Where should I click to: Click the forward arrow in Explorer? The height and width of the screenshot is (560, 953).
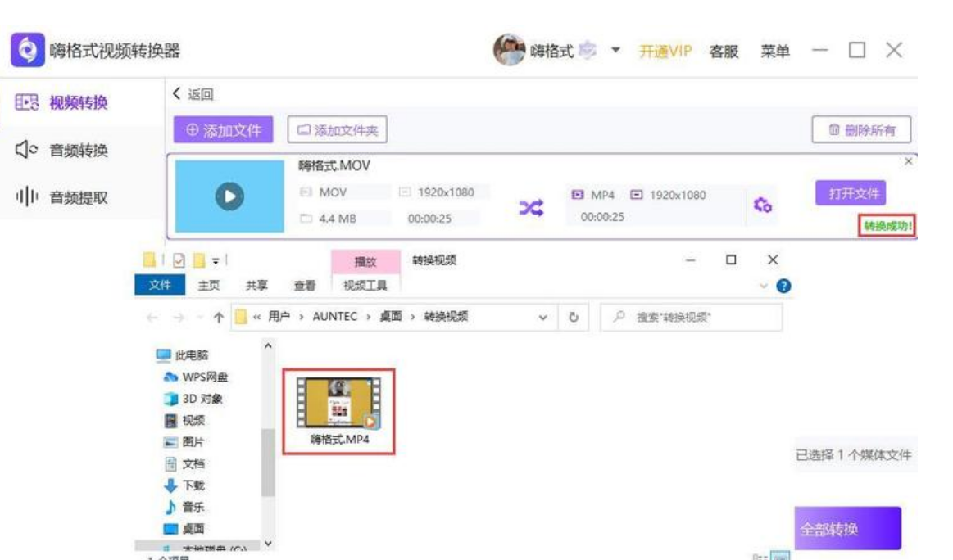click(179, 317)
